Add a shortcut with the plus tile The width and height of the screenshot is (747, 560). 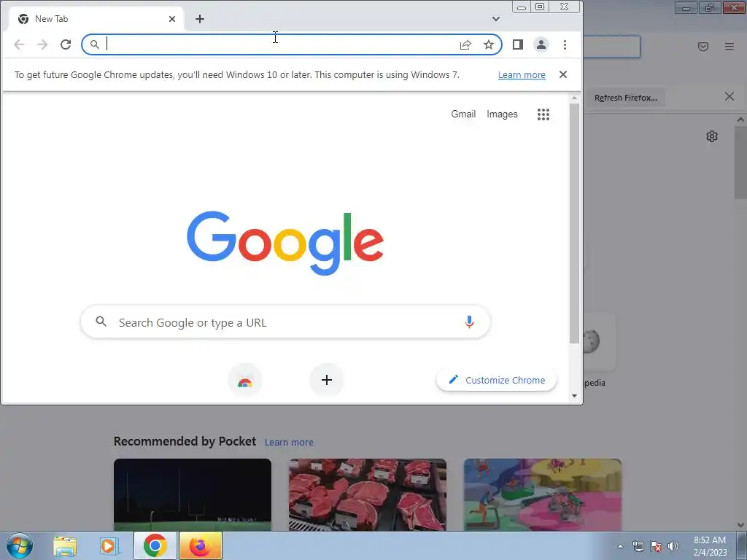[x=327, y=380]
